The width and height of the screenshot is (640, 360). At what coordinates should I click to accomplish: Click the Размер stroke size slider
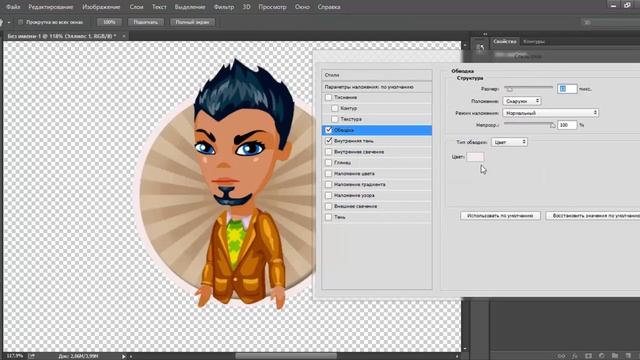pyautogui.click(x=528, y=88)
